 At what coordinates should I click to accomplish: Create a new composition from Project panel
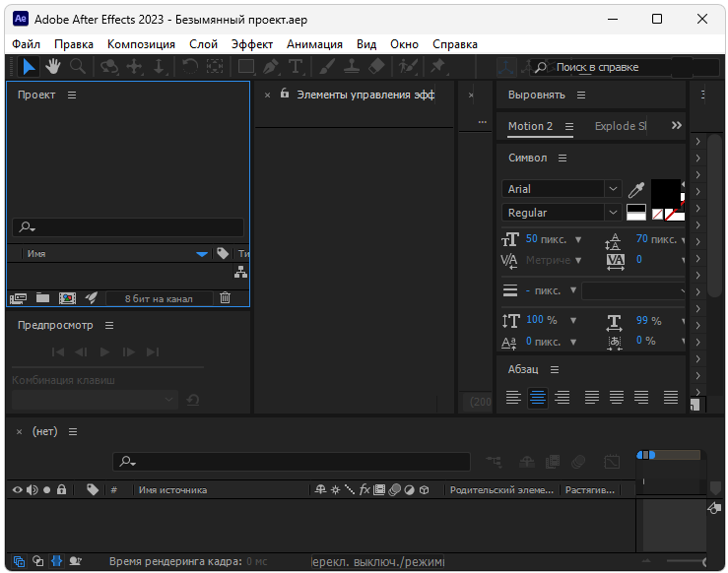pyautogui.click(x=67, y=298)
